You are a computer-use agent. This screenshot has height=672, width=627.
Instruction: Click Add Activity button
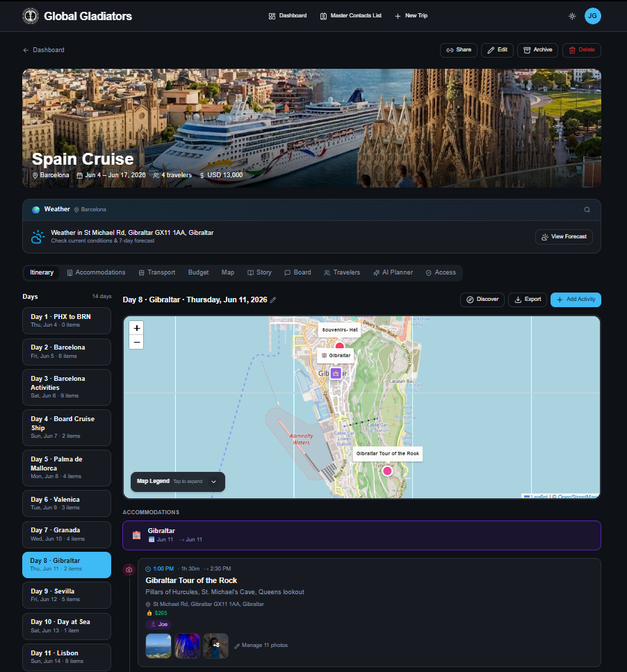(576, 300)
